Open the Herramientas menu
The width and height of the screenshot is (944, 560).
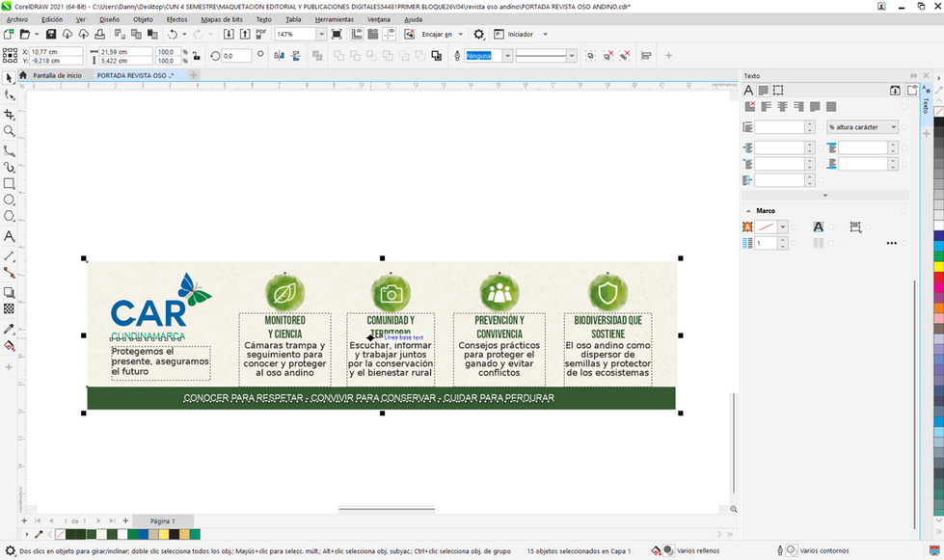(335, 19)
